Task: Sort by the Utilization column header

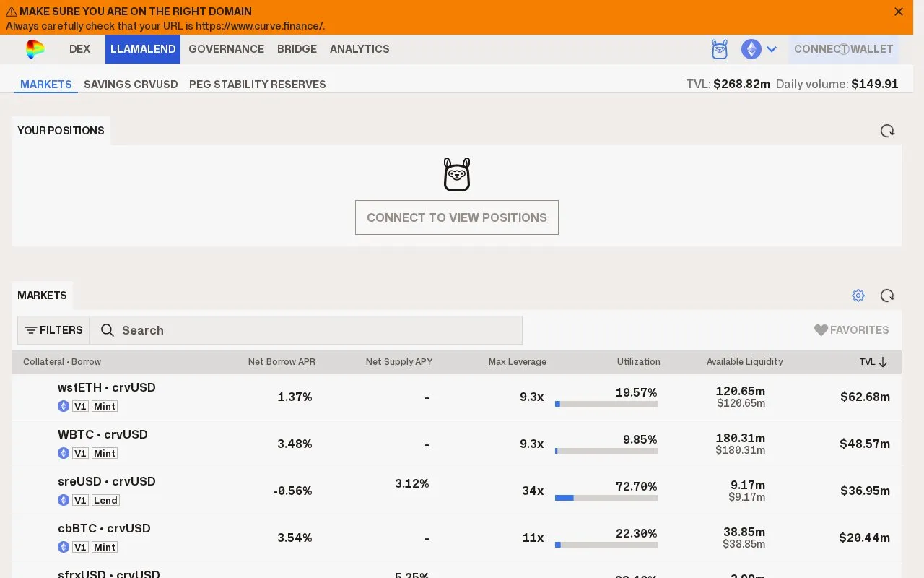Action: 638,362
